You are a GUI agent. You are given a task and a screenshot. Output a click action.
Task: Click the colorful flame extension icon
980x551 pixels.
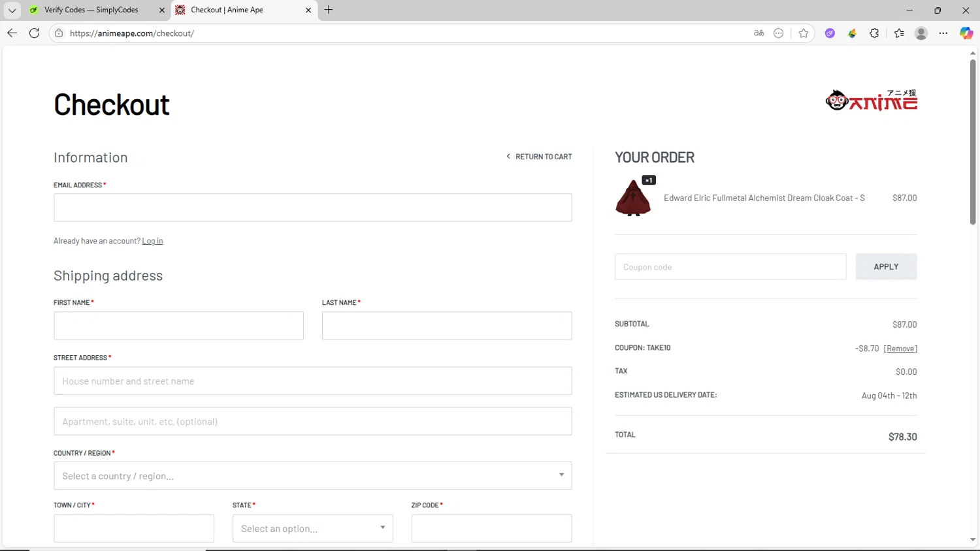(x=852, y=33)
